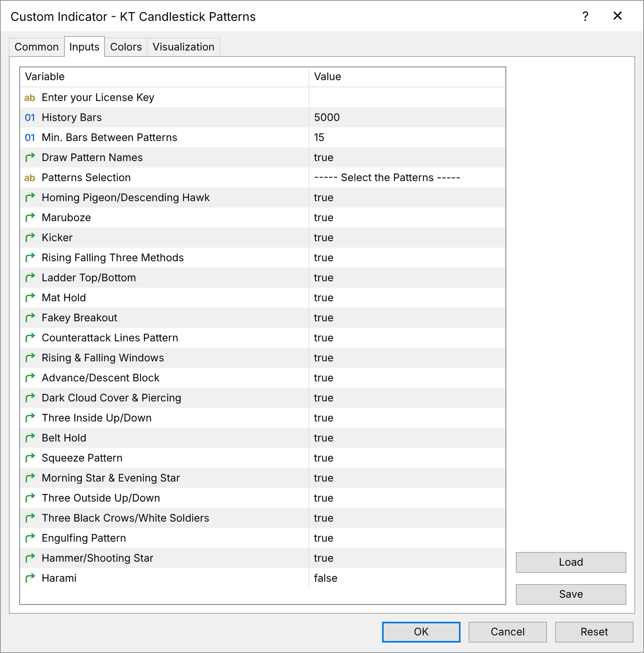644x653 pixels.
Task: Click the green arrow icon beside Maruboze
Action: (x=30, y=218)
